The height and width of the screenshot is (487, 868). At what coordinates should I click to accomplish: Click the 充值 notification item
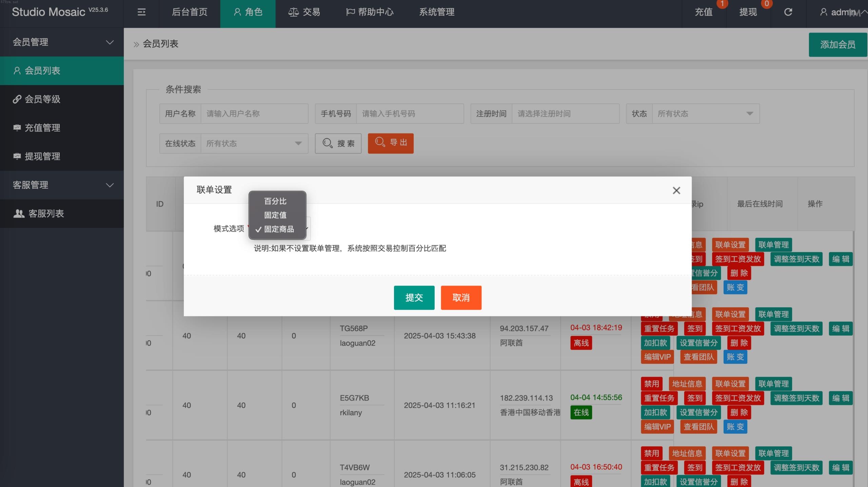pyautogui.click(x=704, y=12)
